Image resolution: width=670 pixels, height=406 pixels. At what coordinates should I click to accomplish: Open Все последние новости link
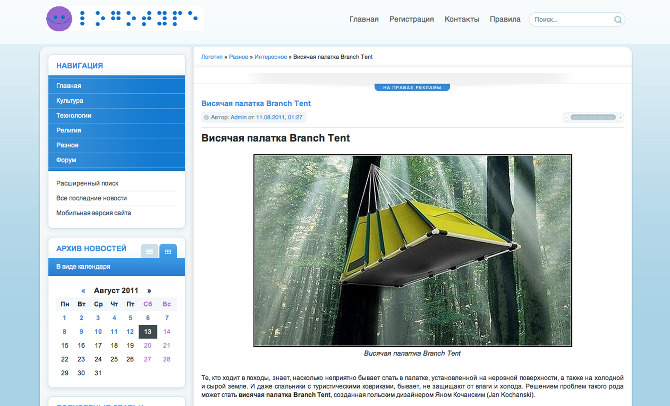(x=91, y=198)
